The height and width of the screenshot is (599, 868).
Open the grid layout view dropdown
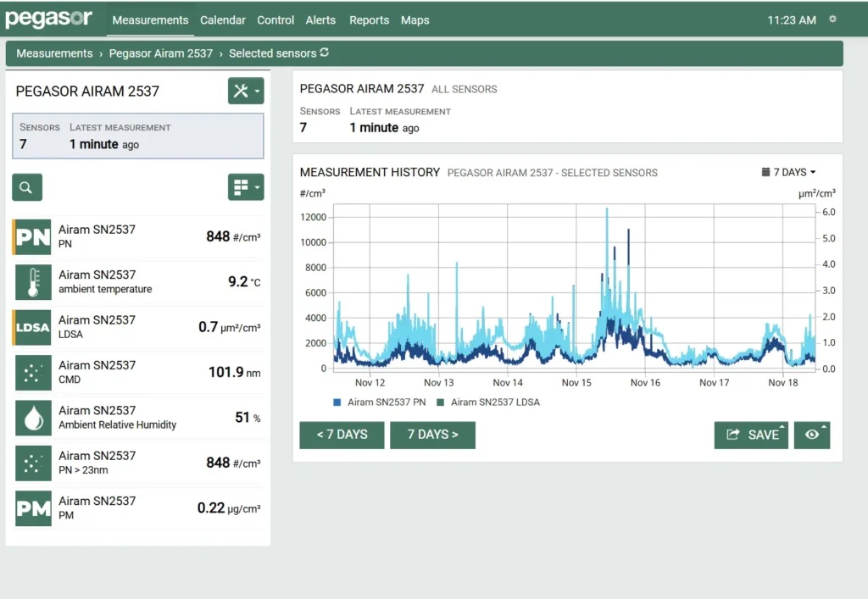[246, 187]
